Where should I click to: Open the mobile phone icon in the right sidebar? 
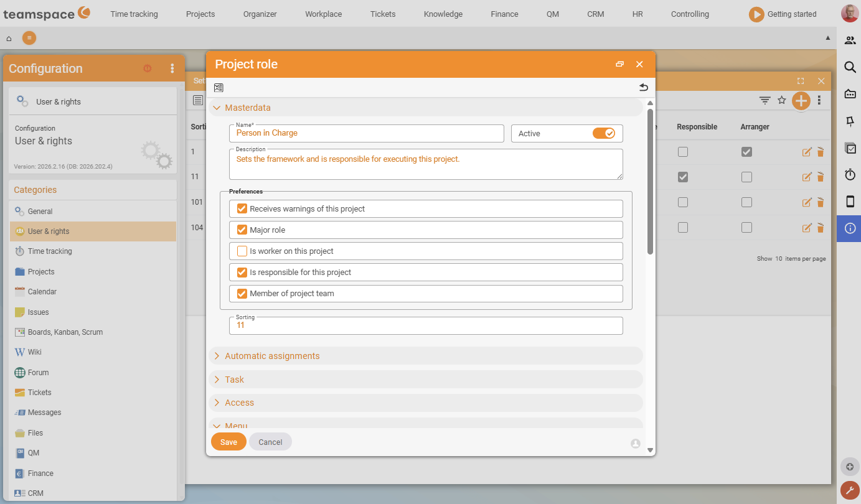[850, 201]
